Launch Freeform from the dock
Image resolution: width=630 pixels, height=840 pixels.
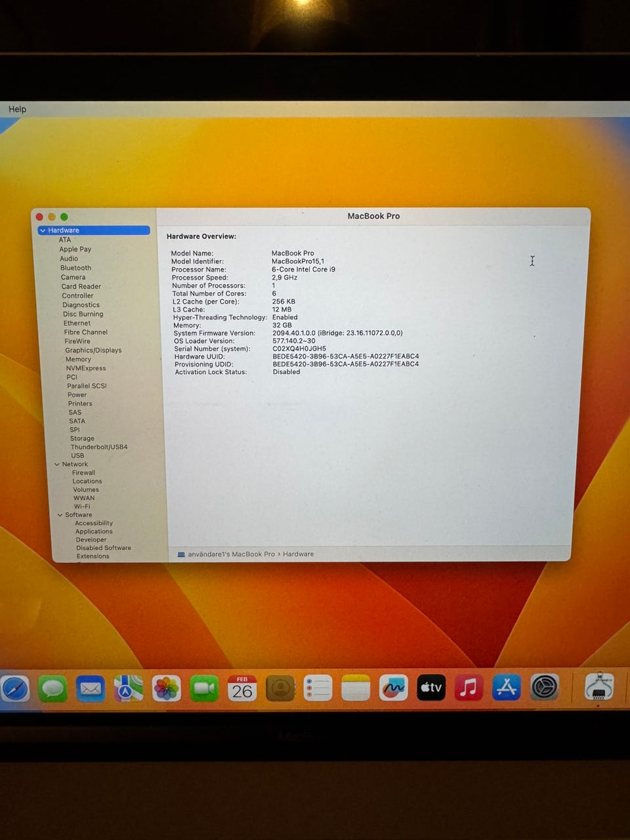(x=393, y=688)
